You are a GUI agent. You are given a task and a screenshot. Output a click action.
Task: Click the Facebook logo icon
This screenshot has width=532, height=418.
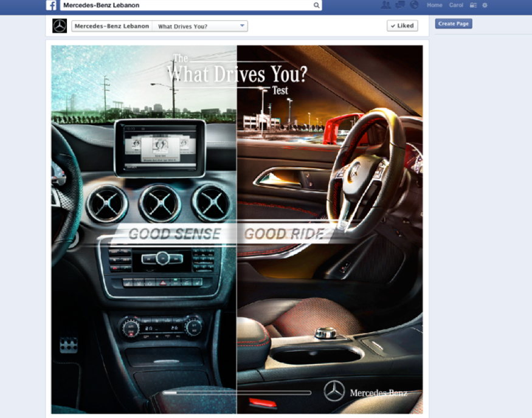pyautogui.click(x=51, y=5)
